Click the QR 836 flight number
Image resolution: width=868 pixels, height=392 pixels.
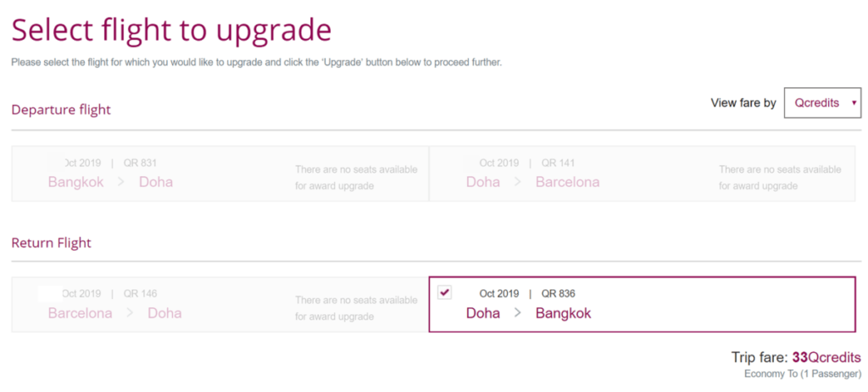pos(558,294)
